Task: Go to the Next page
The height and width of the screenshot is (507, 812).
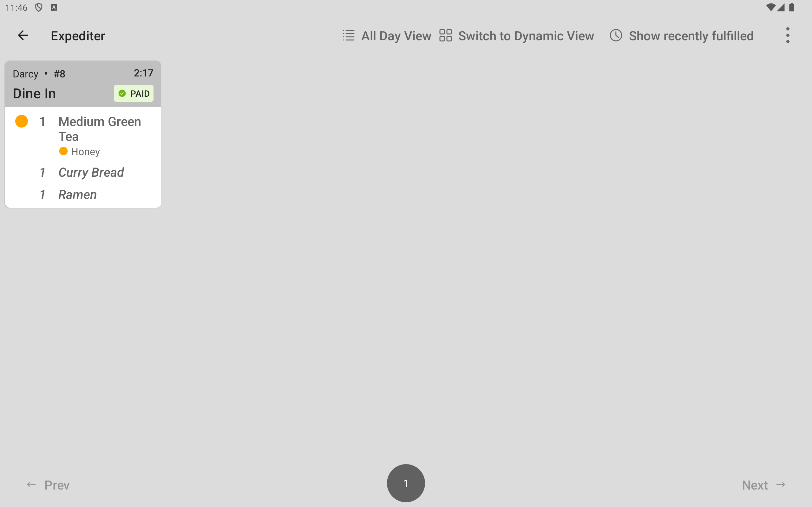Action: pos(763,485)
